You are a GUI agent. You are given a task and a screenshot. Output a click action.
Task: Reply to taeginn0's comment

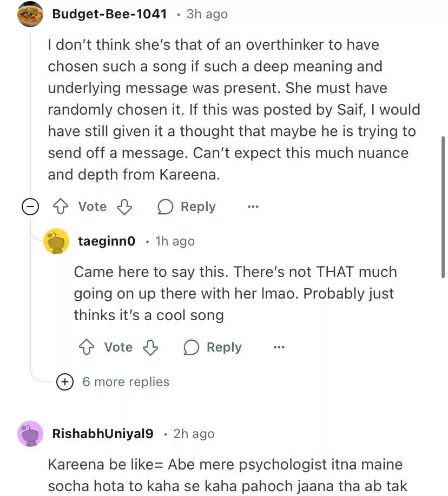pyautogui.click(x=213, y=347)
